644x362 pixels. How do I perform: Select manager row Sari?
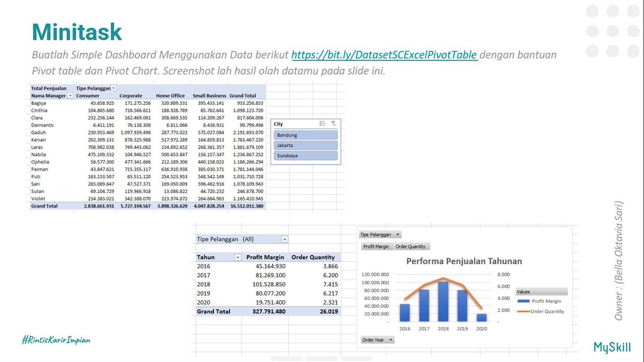point(148,184)
